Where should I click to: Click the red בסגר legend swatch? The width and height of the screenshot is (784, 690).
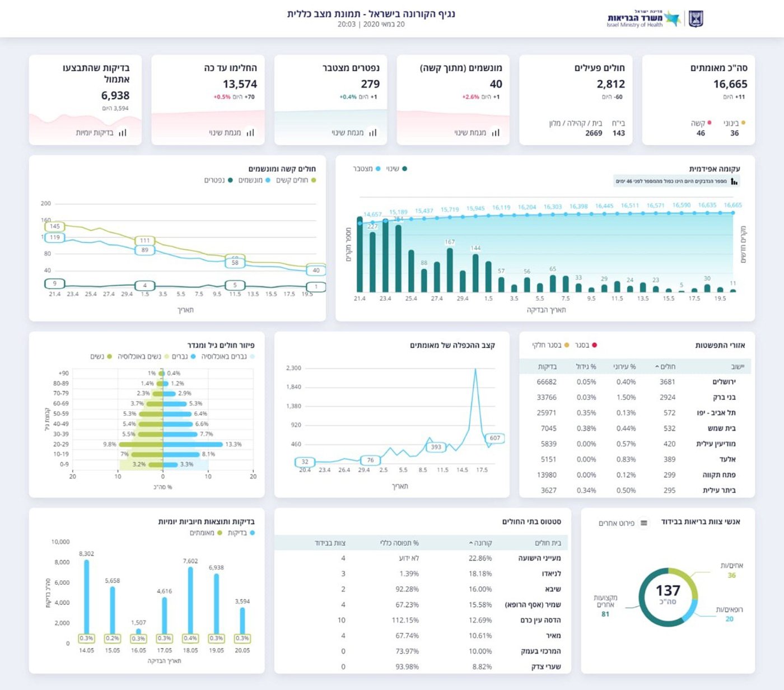click(595, 345)
